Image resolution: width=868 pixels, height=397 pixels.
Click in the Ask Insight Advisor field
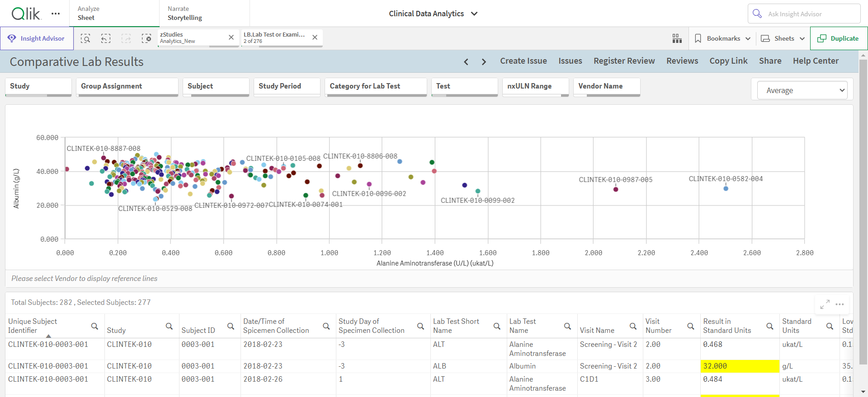[x=804, y=14]
